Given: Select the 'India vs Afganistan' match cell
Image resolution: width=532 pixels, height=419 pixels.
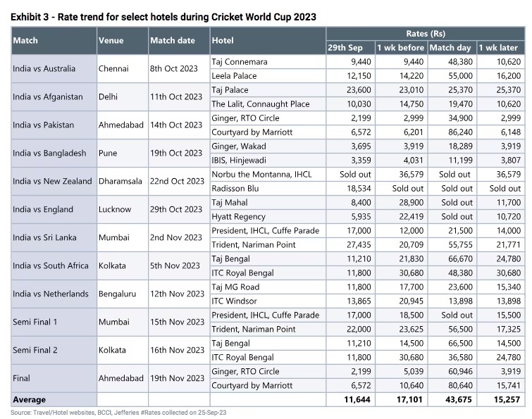Looking at the screenshot, I should (54, 97).
